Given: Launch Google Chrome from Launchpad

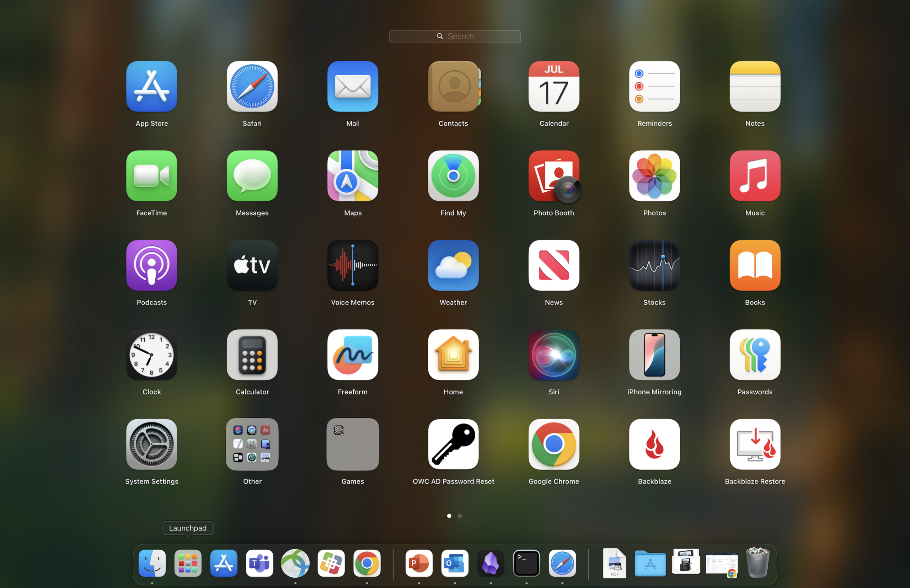Looking at the screenshot, I should coord(553,444).
